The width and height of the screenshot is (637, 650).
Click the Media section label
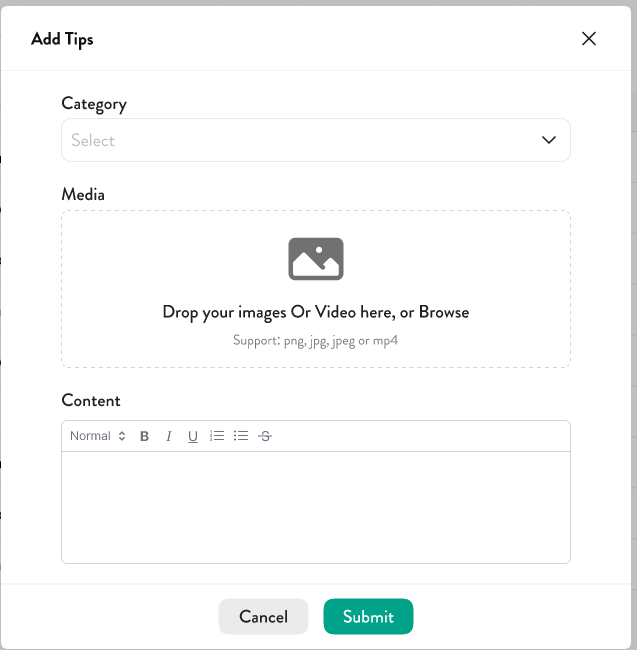[x=83, y=194]
